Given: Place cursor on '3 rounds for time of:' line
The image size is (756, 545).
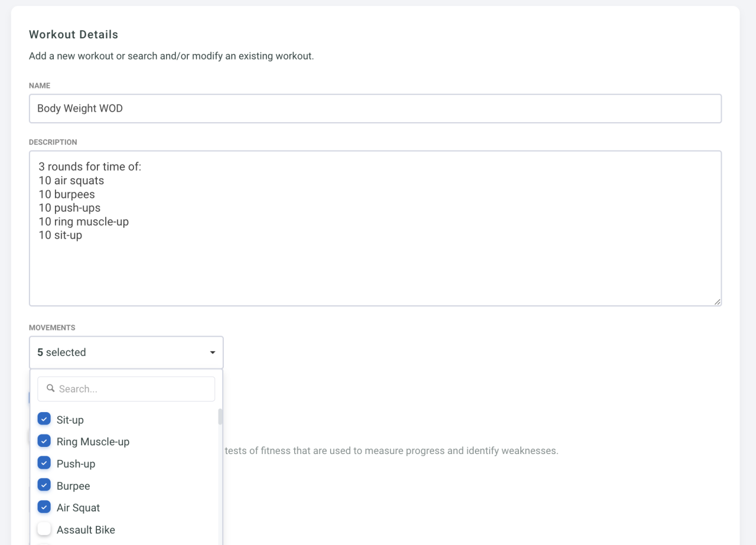Looking at the screenshot, I should pyautogui.click(x=90, y=167).
